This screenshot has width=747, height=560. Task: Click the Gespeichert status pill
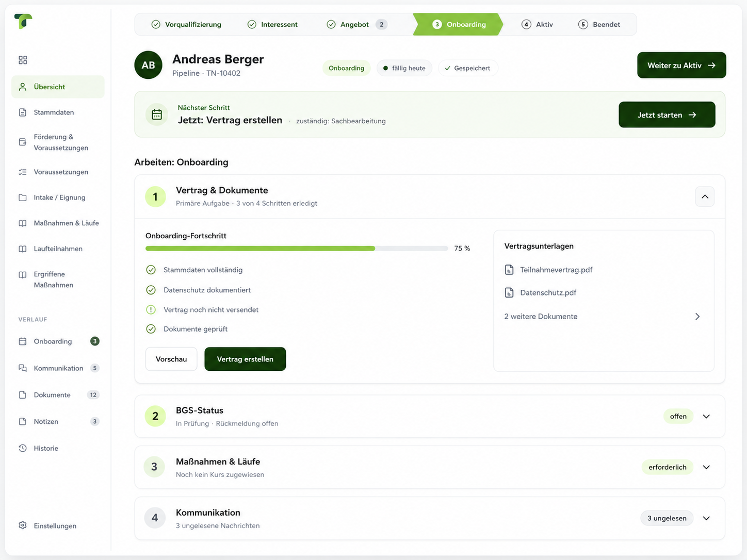[468, 68]
